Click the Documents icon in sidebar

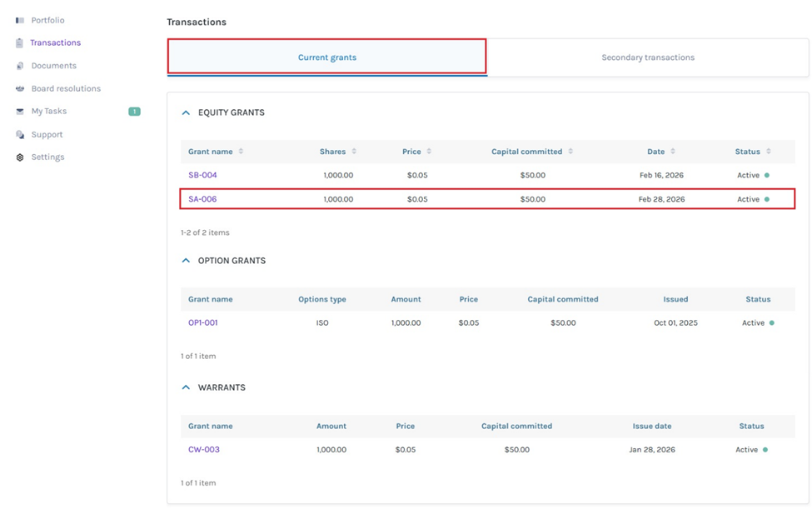click(20, 66)
